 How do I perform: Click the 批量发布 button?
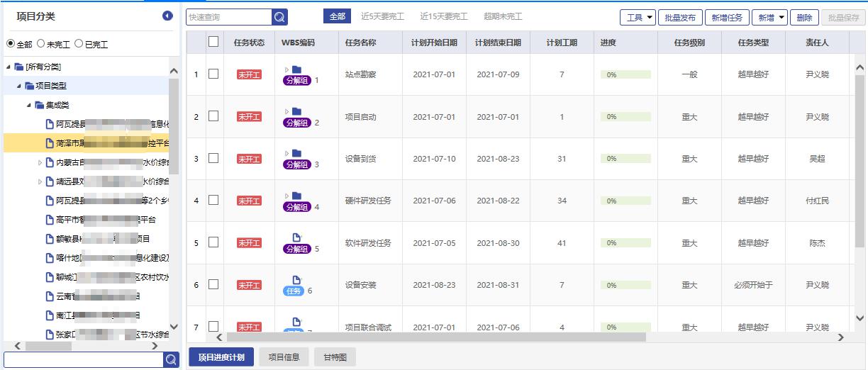pos(681,17)
